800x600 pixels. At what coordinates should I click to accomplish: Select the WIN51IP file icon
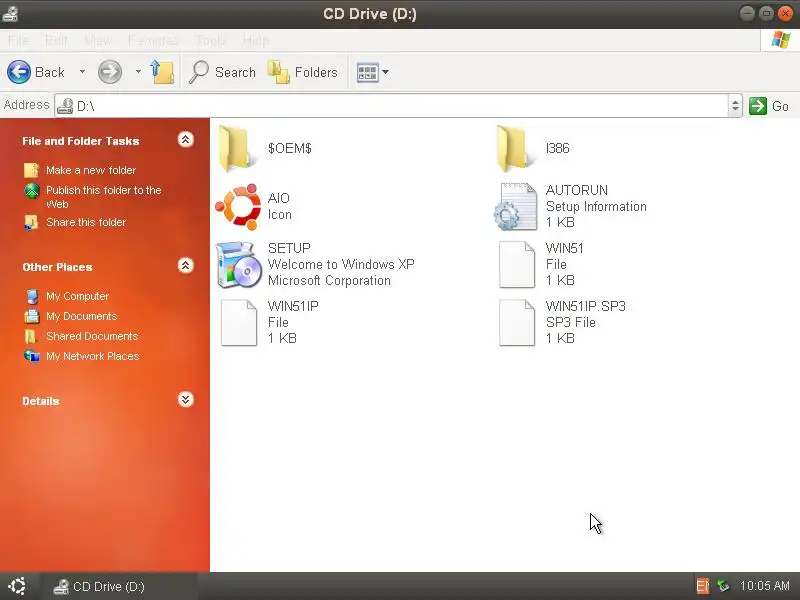click(x=239, y=323)
